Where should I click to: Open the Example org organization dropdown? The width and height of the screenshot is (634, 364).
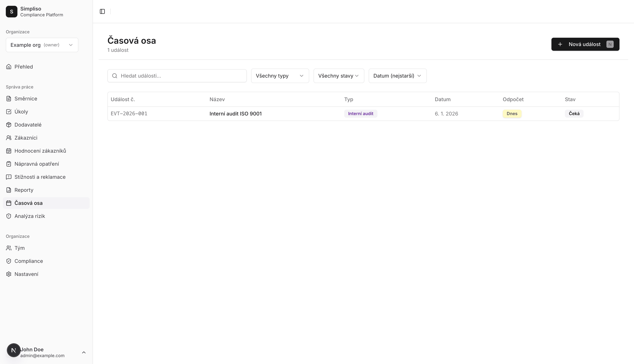42,45
